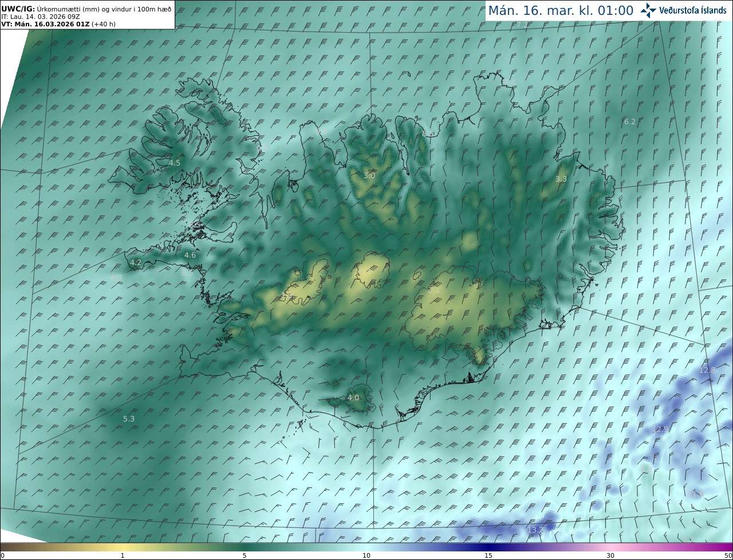This screenshot has width=733, height=560.
Task: Click the 50 tick on the color scale
Action: pyautogui.click(x=728, y=555)
